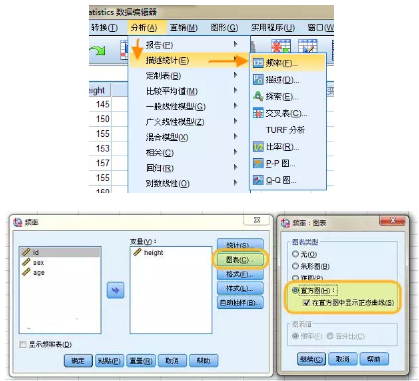Open the 分析(A) menu

(x=144, y=27)
